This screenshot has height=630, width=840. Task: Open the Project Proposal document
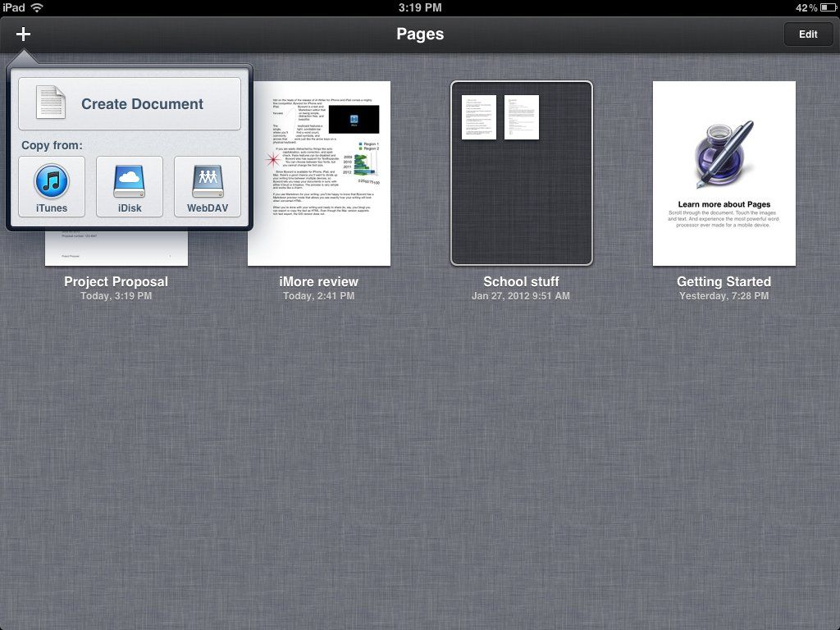[x=116, y=246]
